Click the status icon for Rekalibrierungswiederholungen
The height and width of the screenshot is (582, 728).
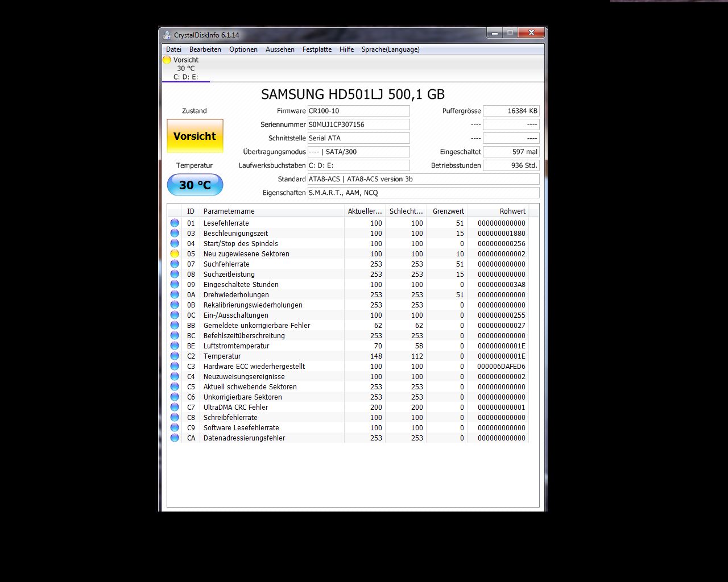tap(175, 305)
